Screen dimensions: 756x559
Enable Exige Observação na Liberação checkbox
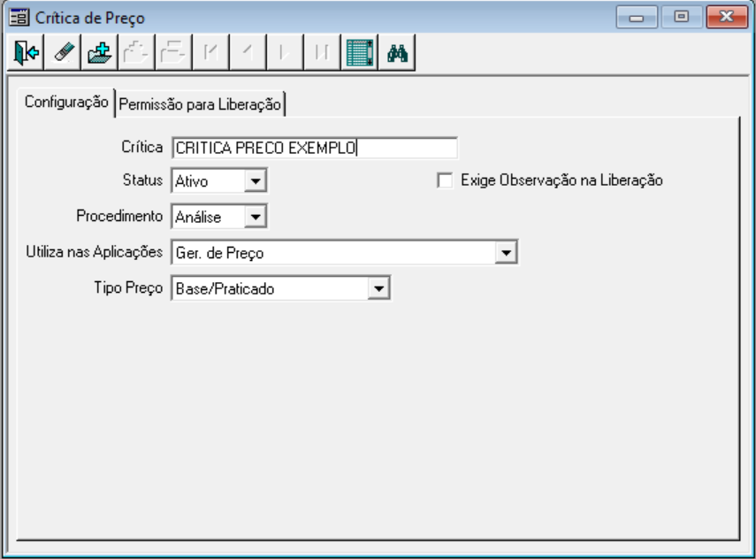pos(445,180)
